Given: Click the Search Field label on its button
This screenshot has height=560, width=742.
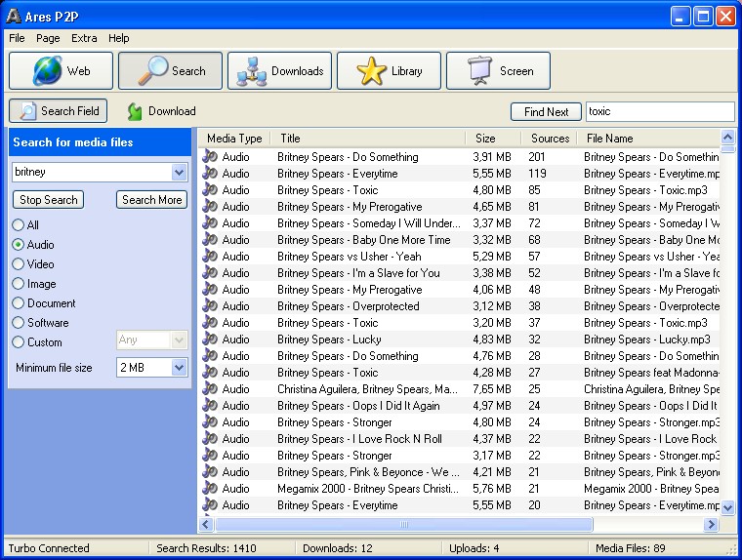Looking at the screenshot, I should click(x=70, y=110).
